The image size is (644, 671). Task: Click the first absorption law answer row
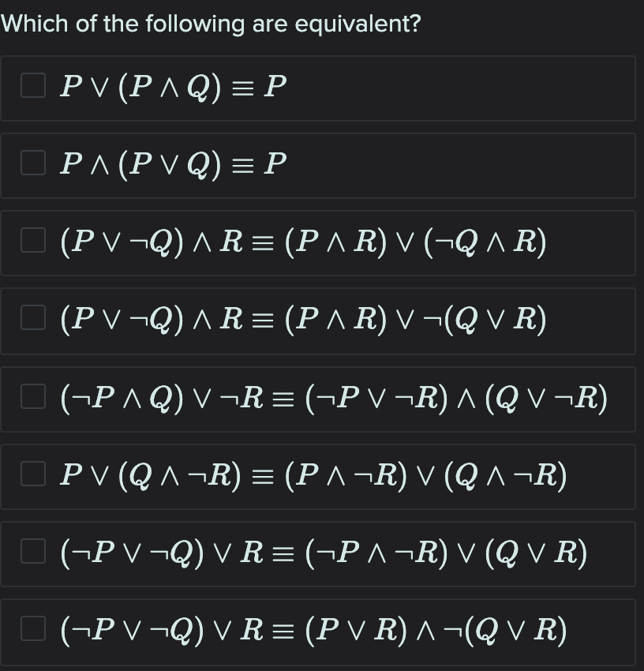pyautogui.click(x=316, y=88)
